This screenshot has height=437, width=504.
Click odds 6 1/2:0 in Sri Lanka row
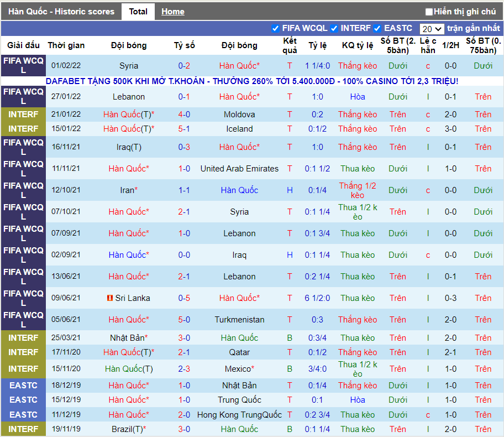click(x=317, y=298)
